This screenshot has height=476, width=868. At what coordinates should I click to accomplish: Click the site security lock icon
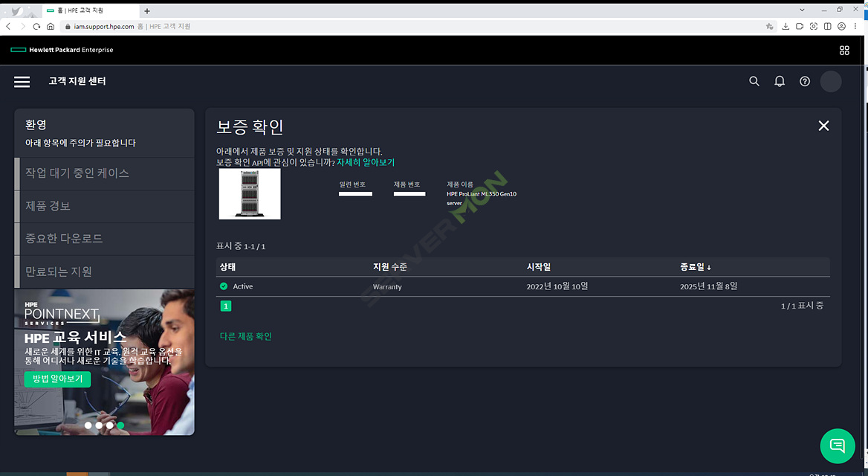pos(68,26)
